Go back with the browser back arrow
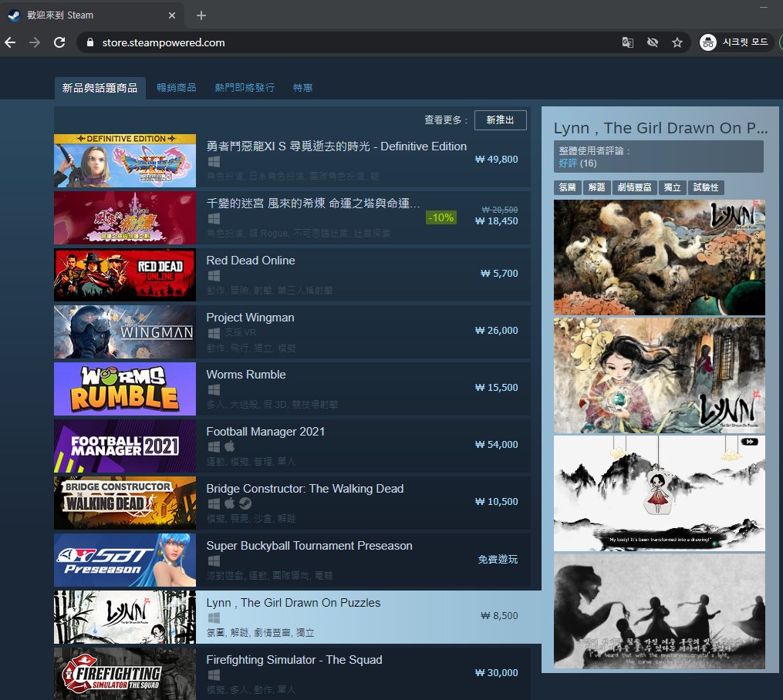 11,42
